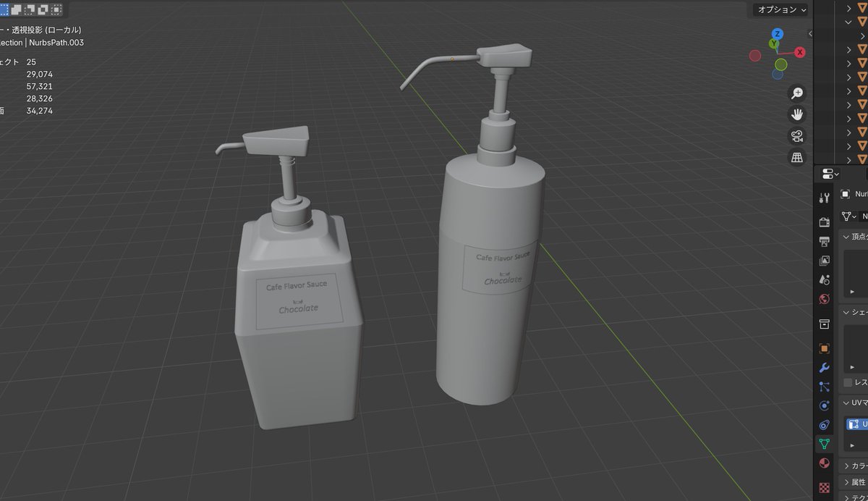This screenshot has height=501, width=868.
Task: Toggle the camera view icon in the viewport
Action: pos(796,135)
